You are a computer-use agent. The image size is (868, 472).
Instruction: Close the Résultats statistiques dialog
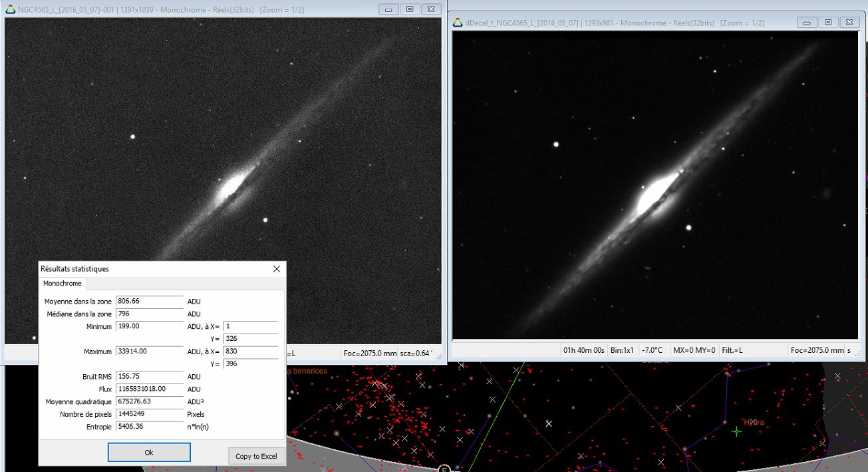(277, 269)
